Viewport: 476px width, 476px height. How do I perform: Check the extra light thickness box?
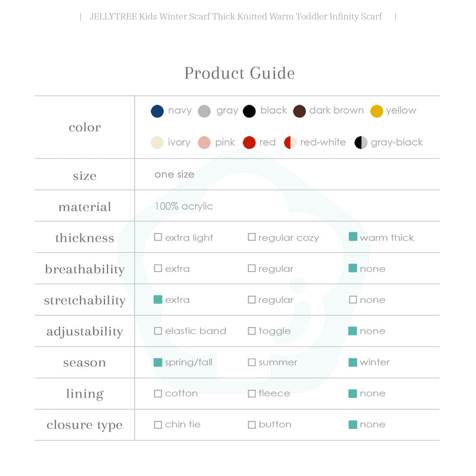[x=158, y=237]
